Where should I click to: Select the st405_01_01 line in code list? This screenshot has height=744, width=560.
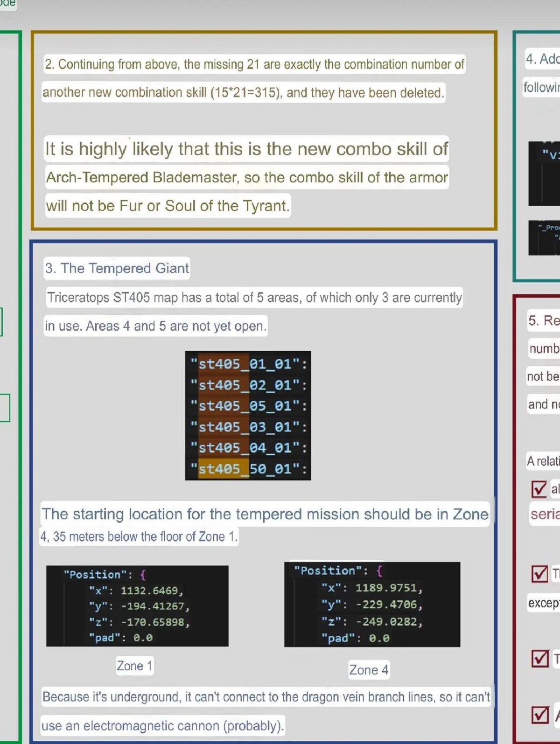click(248, 364)
